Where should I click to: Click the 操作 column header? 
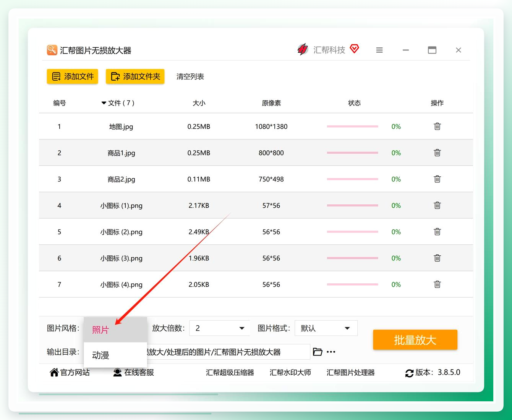pos(437,103)
